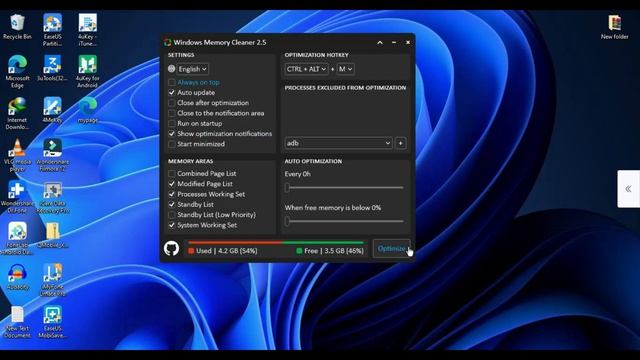Click the Every 0h interval slider
This screenshot has width=640, height=360.
coord(344,188)
